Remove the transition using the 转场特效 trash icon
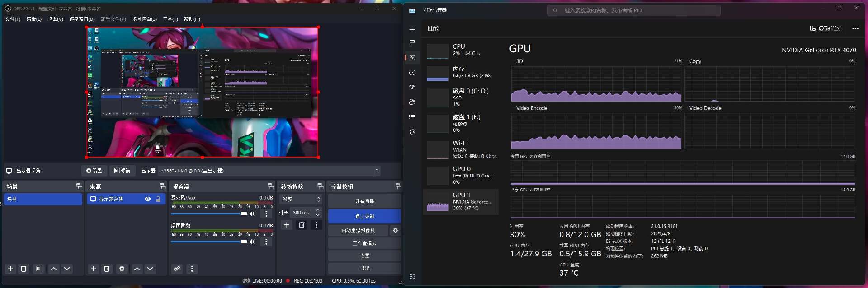This screenshot has width=868, height=288. click(302, 225)
